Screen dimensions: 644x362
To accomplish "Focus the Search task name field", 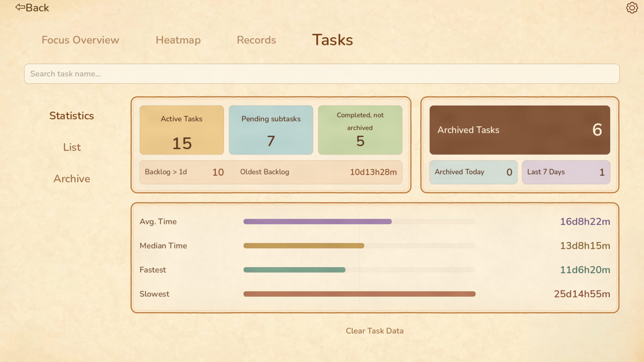I will (322, 74).
